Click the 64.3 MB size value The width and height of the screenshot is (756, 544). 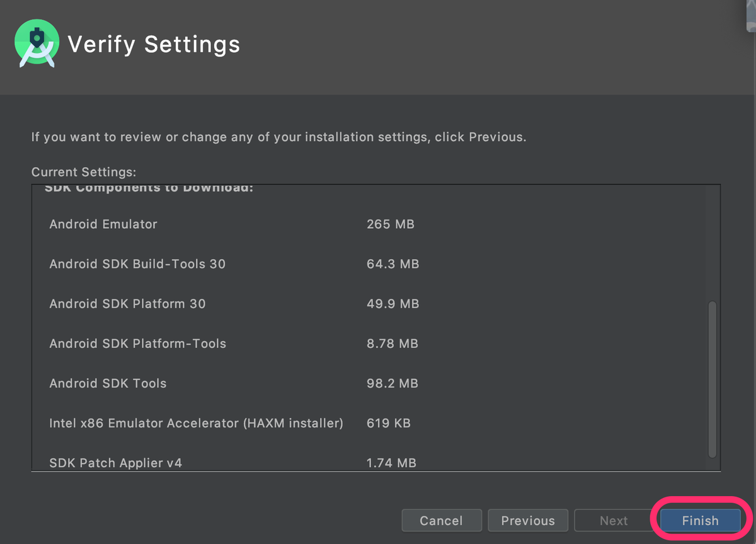(x=392, y=263)
